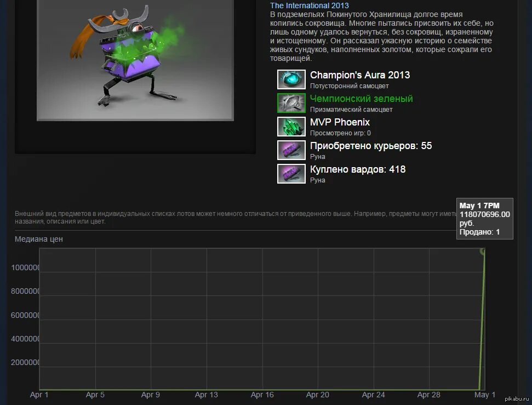This screenshot has width=532, height=405.
Task: Click the Apr 16 axis label
Action: click(262, 395)
